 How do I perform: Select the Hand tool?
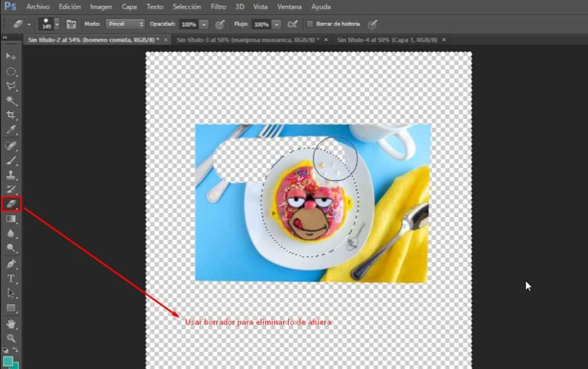tap(11, 324)
